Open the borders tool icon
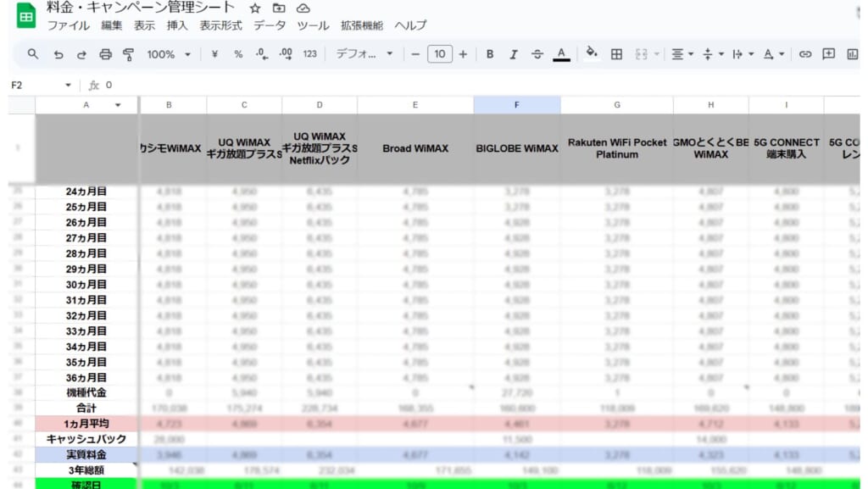Viewport: 868px width, 489px height. point(616,54)
